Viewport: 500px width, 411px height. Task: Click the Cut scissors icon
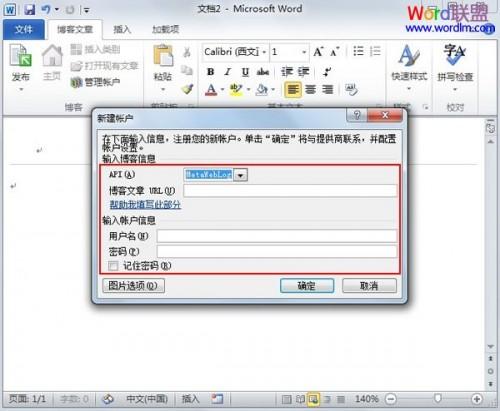pos(187,52)
